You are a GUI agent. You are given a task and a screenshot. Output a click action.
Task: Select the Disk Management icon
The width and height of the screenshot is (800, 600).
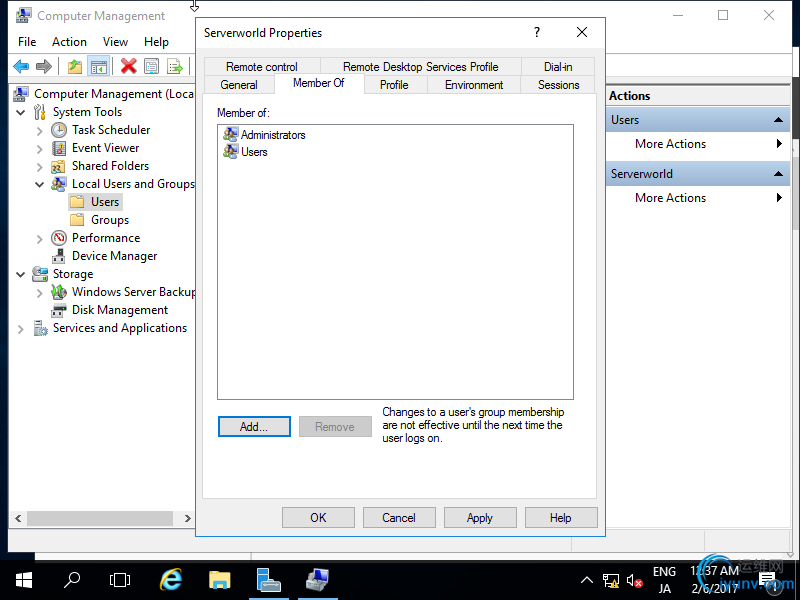[x=59, y=310]
